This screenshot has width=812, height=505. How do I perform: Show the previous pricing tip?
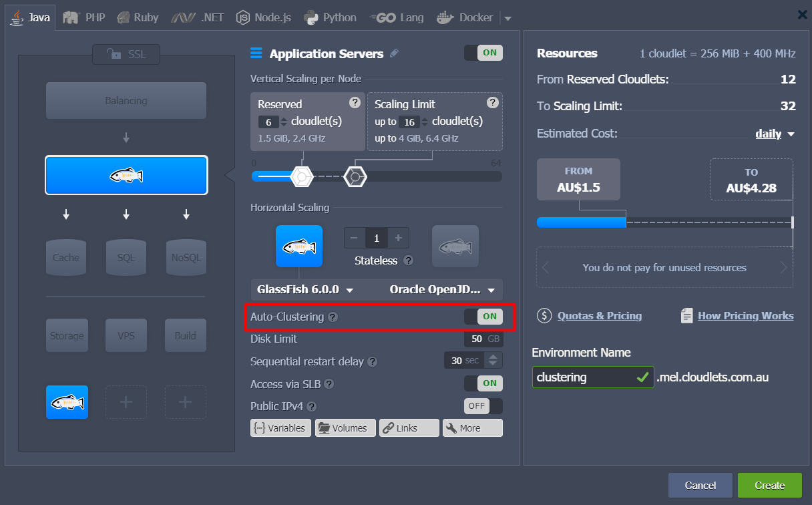click(x=546, y=268)
